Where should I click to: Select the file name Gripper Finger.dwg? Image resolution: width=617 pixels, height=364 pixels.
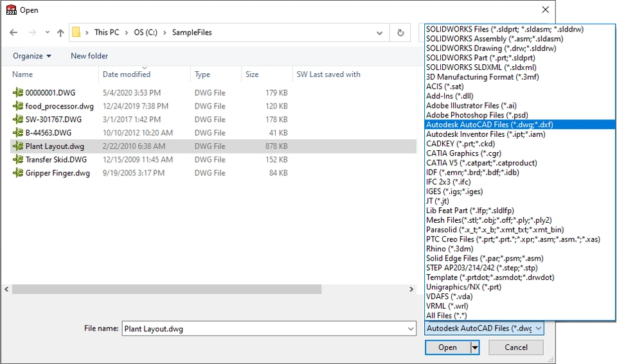tap(57, 173)
